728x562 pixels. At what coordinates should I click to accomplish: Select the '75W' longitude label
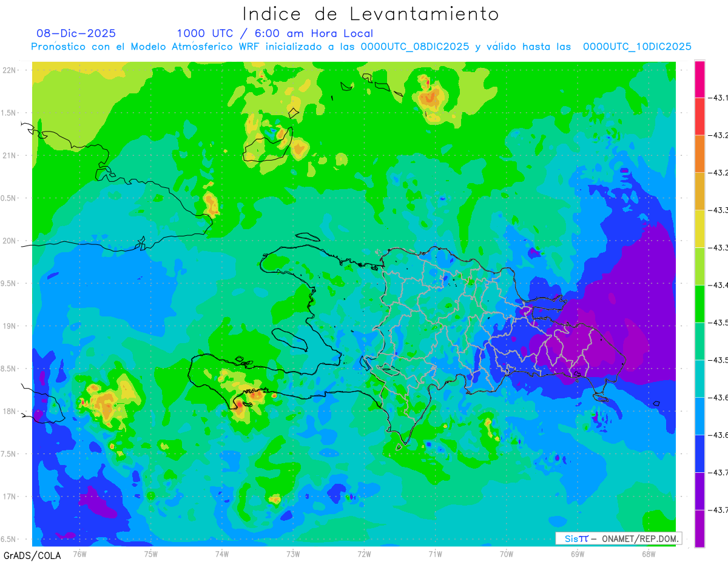(150, 554)
